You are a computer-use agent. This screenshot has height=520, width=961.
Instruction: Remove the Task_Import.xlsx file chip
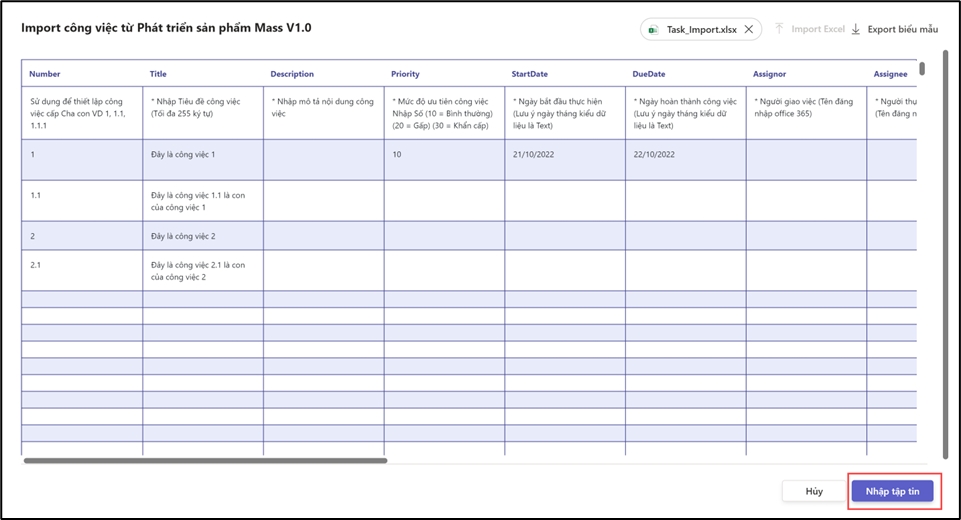(749, 29)
